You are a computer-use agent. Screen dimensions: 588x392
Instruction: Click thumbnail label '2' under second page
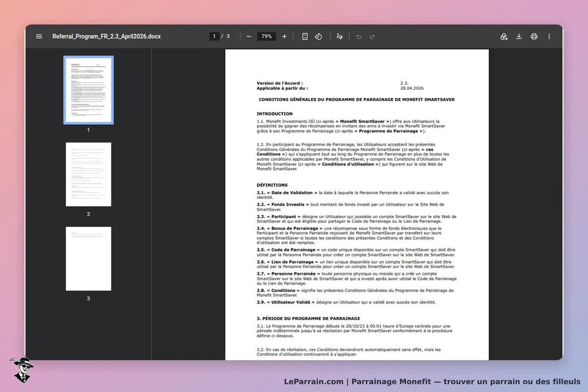(89, 214)
